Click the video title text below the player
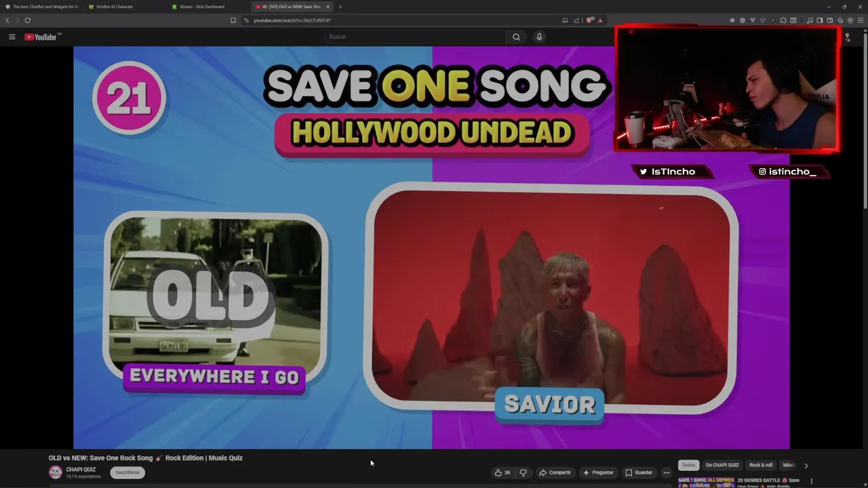This screenshot has width=868, height=488. 145,458
